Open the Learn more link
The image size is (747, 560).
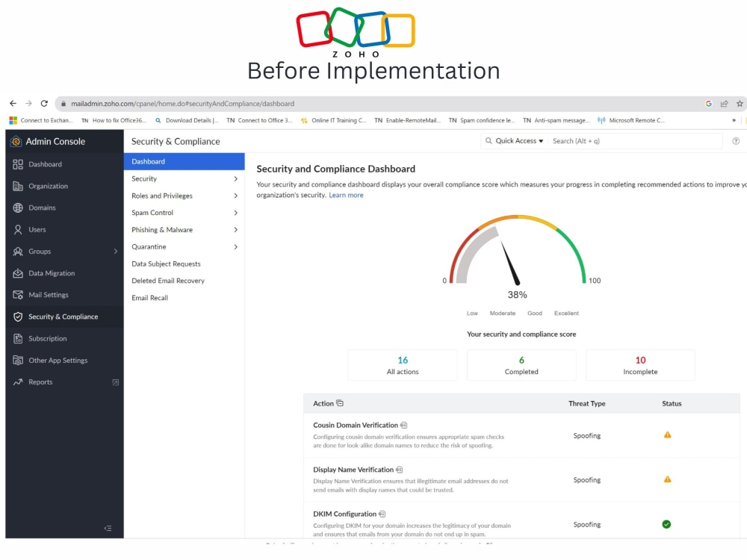coord(346,195)
